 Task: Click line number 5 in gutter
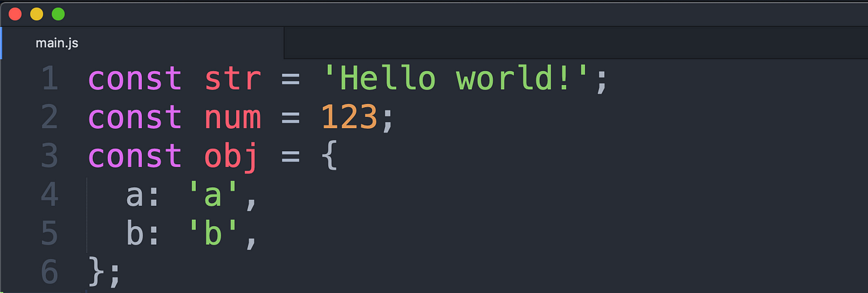pyautogui.click(x=50, y=234)
